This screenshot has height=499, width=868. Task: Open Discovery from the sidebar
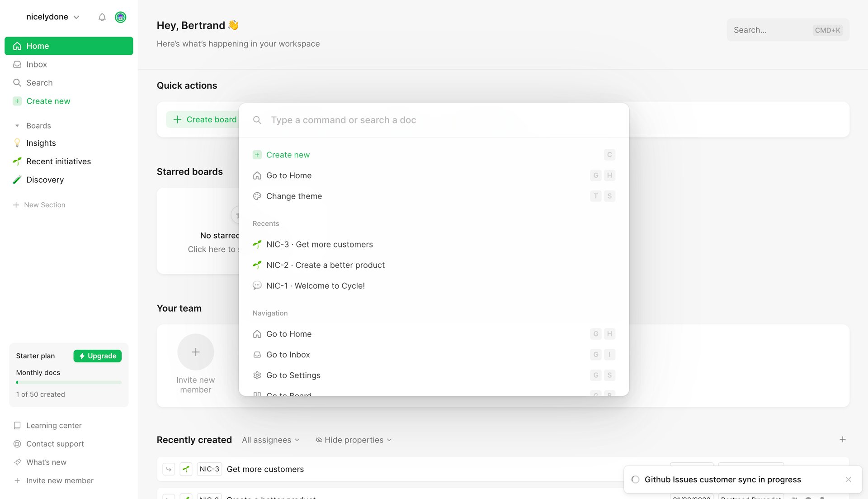click(x=45, y=180)
